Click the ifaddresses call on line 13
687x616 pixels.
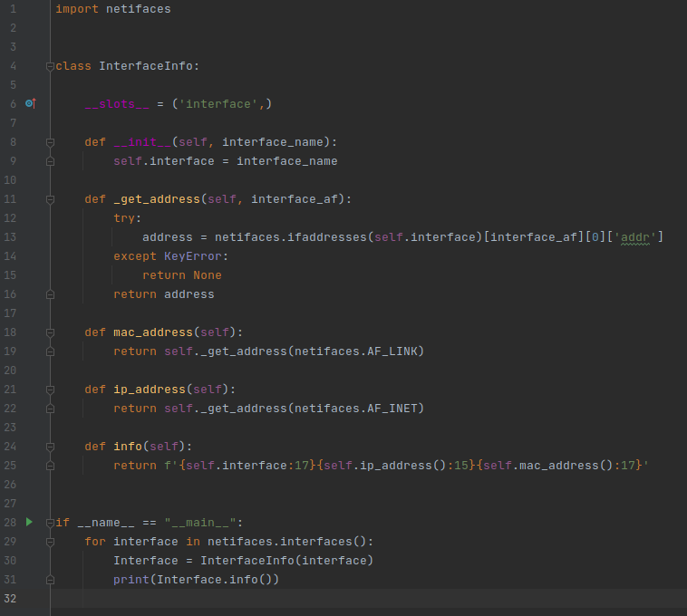327,236
